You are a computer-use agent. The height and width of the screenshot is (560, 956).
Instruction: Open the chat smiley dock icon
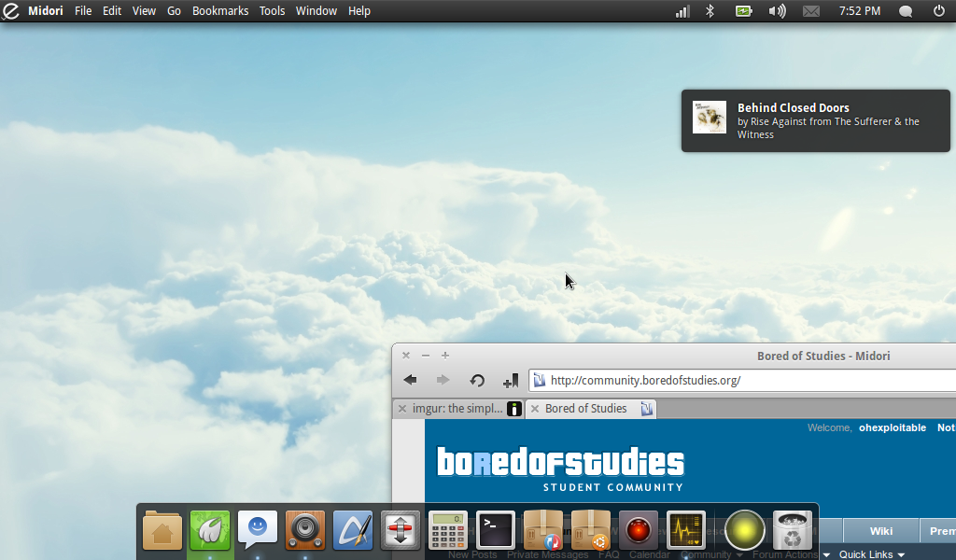[258, 529]
